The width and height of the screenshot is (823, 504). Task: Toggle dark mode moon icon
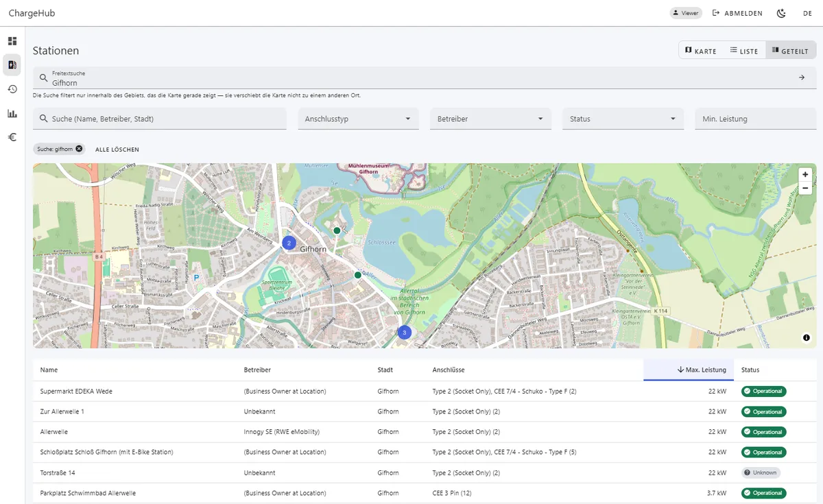click(x=781, y=13)
